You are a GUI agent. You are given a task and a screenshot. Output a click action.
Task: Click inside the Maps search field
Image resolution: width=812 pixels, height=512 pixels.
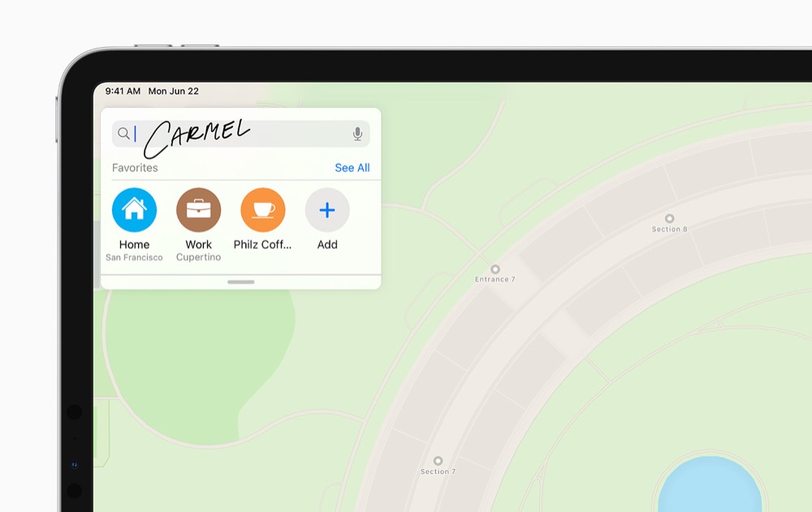(241, 134)
